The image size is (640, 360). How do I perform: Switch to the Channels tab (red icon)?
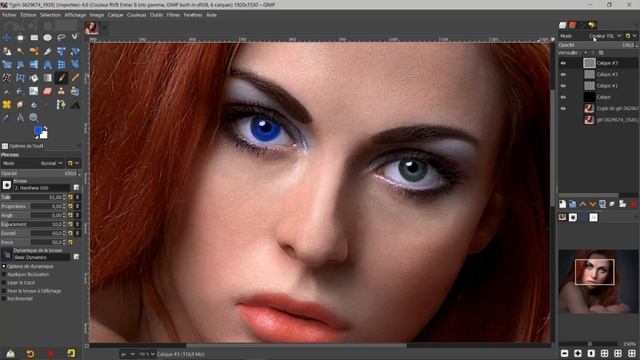(x=572, y=25)
